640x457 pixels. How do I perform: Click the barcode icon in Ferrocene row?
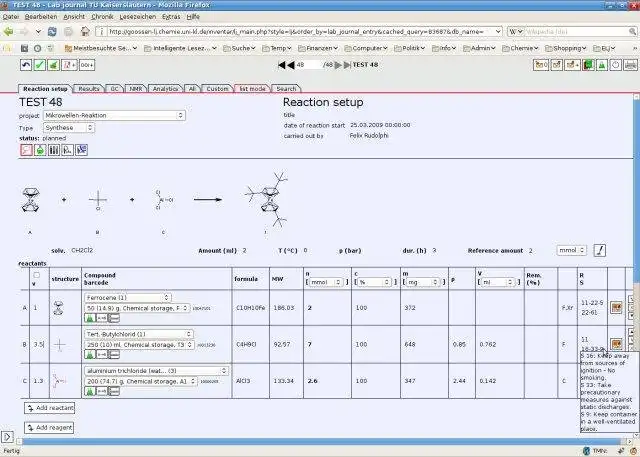[114, 318]
